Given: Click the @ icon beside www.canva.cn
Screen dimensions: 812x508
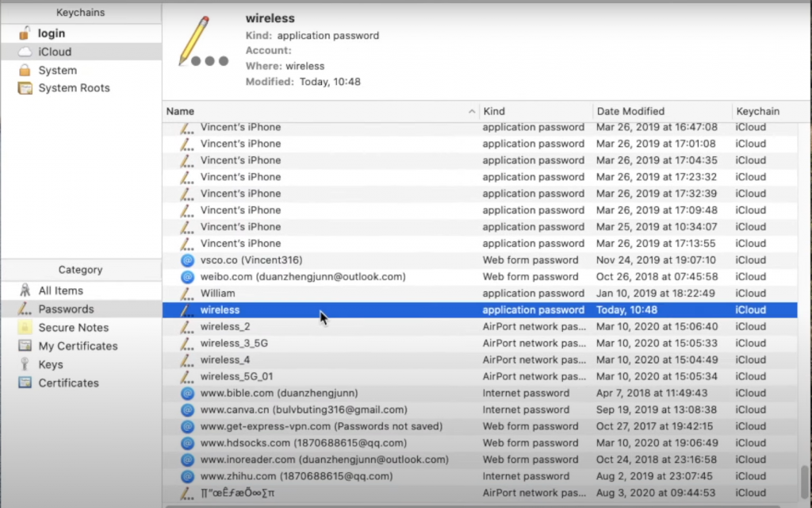Looking at the screenshot, I should (x=187, y=410).
